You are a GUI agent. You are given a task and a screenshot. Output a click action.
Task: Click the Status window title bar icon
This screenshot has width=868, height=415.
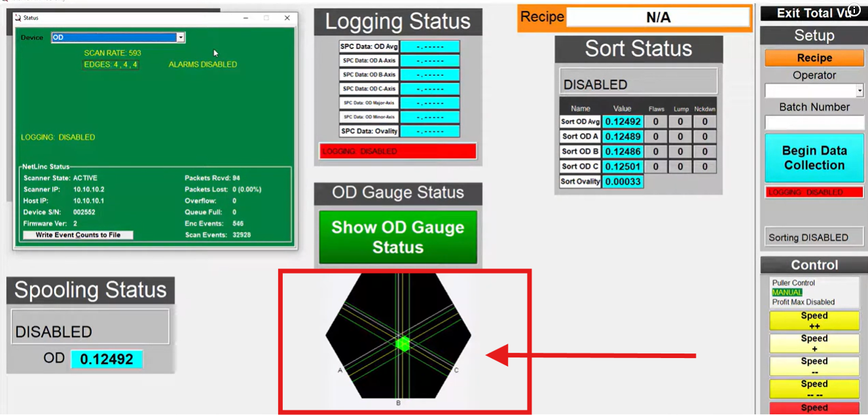pos(18,18)
